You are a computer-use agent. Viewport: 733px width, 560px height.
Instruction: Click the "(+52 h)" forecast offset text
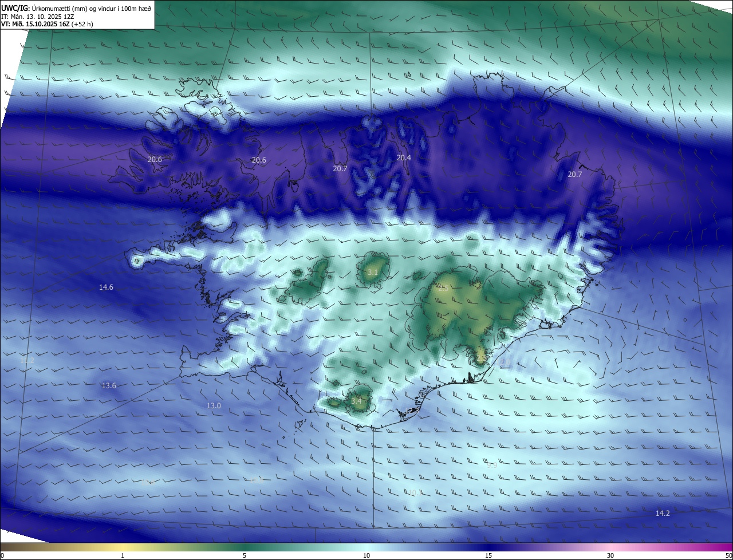82,25
